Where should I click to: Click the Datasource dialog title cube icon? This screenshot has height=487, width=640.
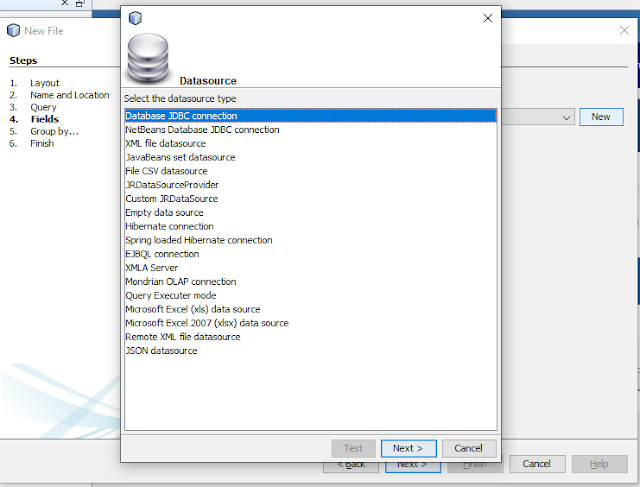(135, 18)
